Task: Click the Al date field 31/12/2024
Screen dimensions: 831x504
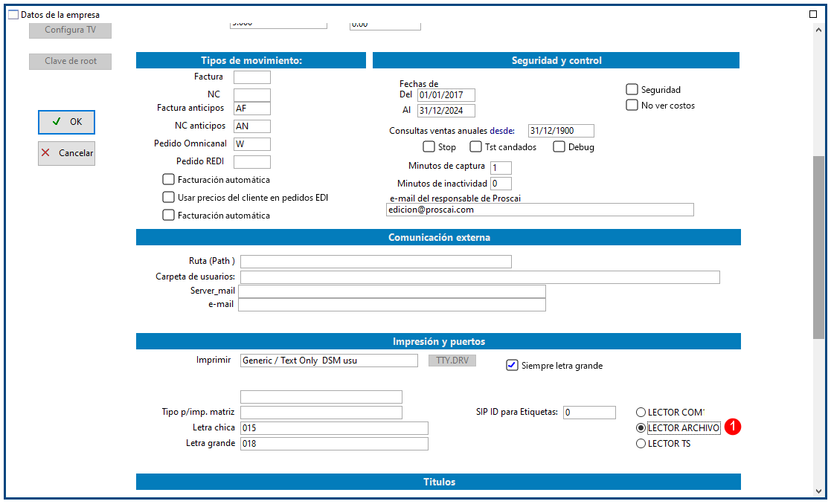Action: pos(446,111)
